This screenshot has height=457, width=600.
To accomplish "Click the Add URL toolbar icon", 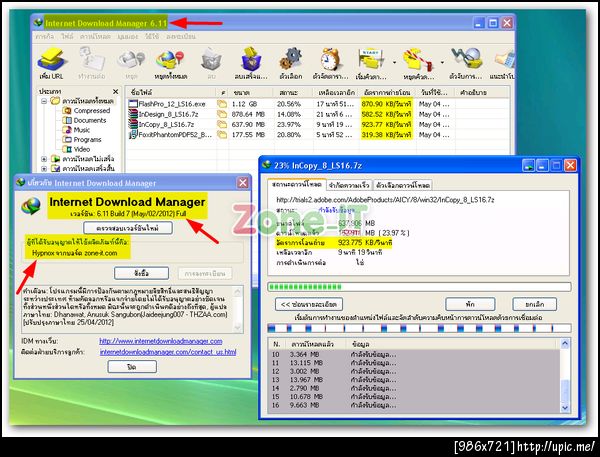I will [x=52, y=59].
